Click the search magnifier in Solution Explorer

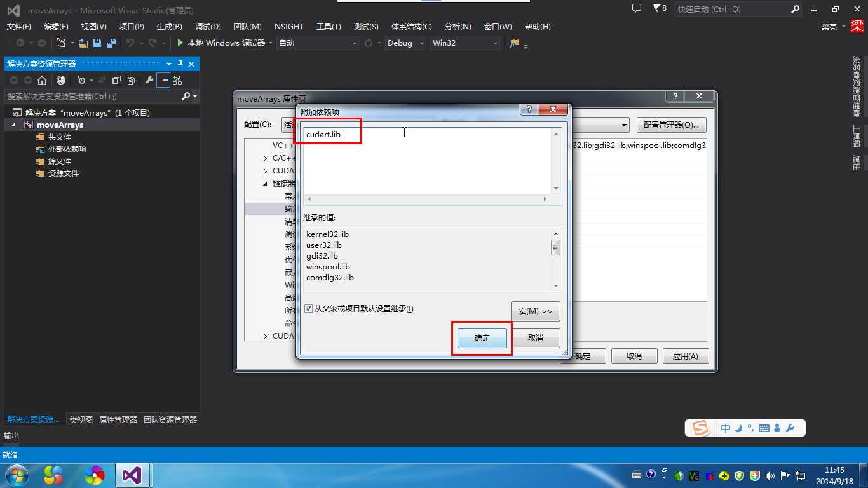[186, 96]
